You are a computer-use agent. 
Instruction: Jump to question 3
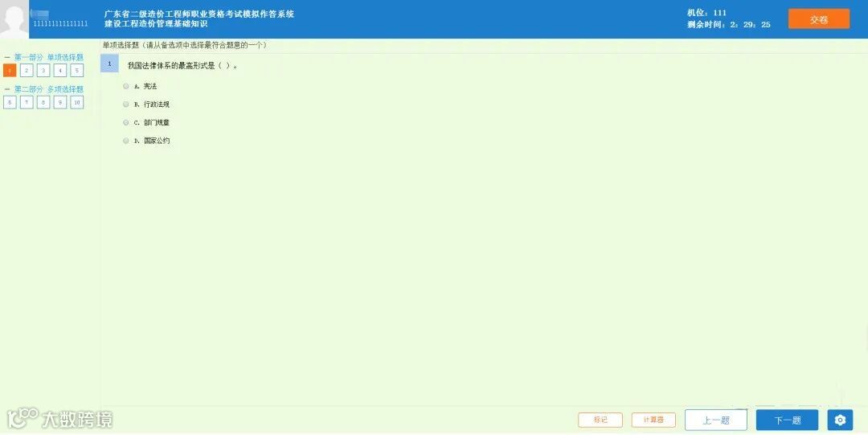tap(43, 71)
